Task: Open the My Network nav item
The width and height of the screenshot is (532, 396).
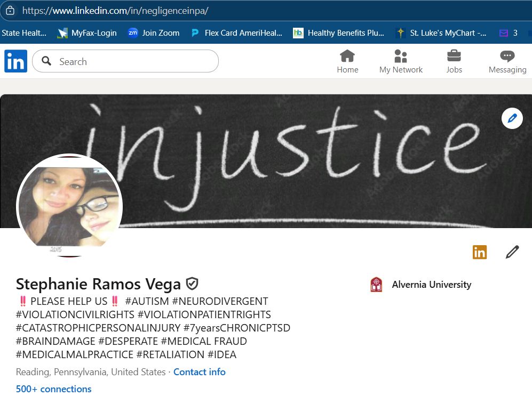Action: [401, 61]
